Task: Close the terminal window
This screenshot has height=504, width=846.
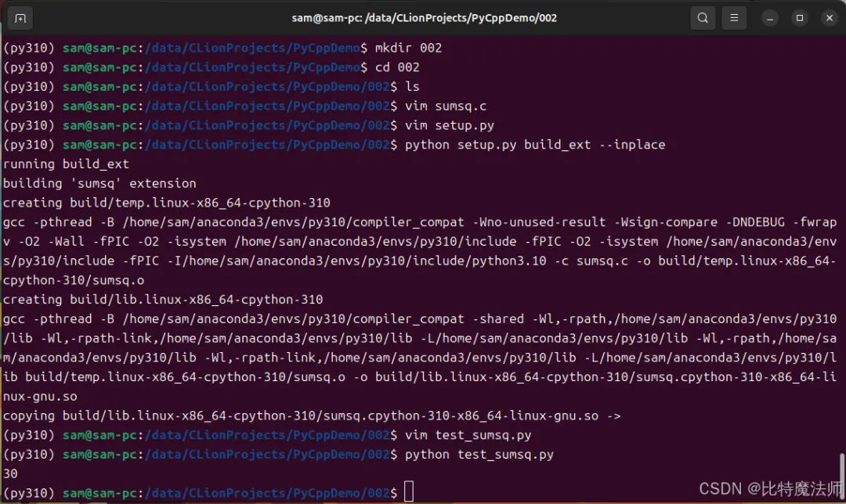Action: coord(830,18)
